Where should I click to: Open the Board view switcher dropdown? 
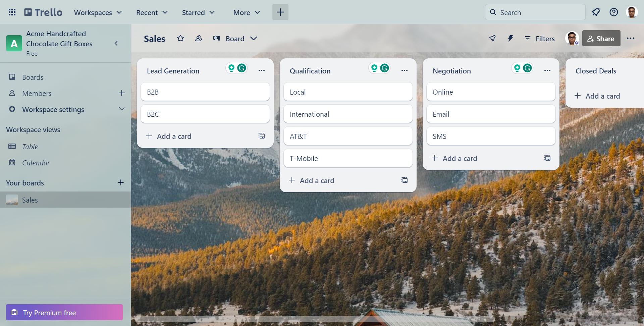pyautogui.click(x=235, y=39)
